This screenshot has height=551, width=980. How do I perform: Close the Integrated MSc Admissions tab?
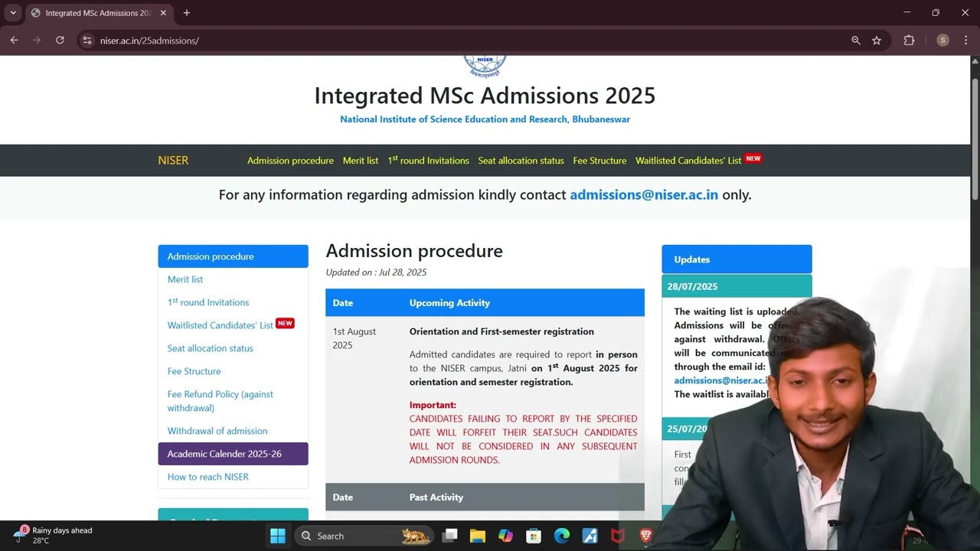[x=163, y=13]
